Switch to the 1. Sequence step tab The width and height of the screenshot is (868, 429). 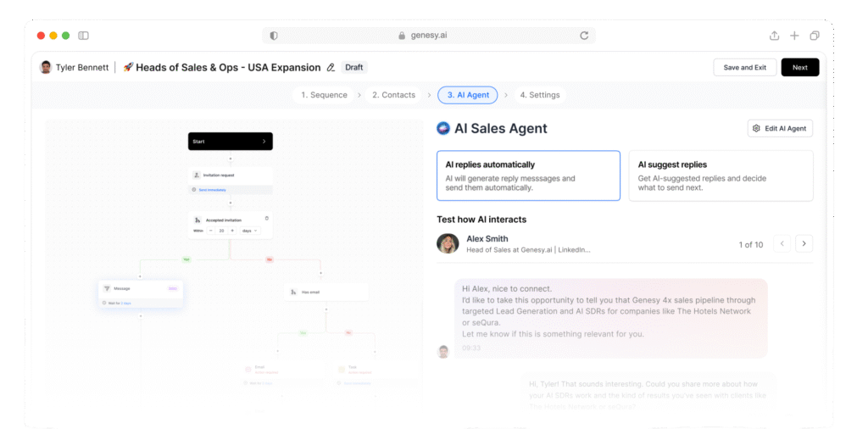click(x=324, y=95)
